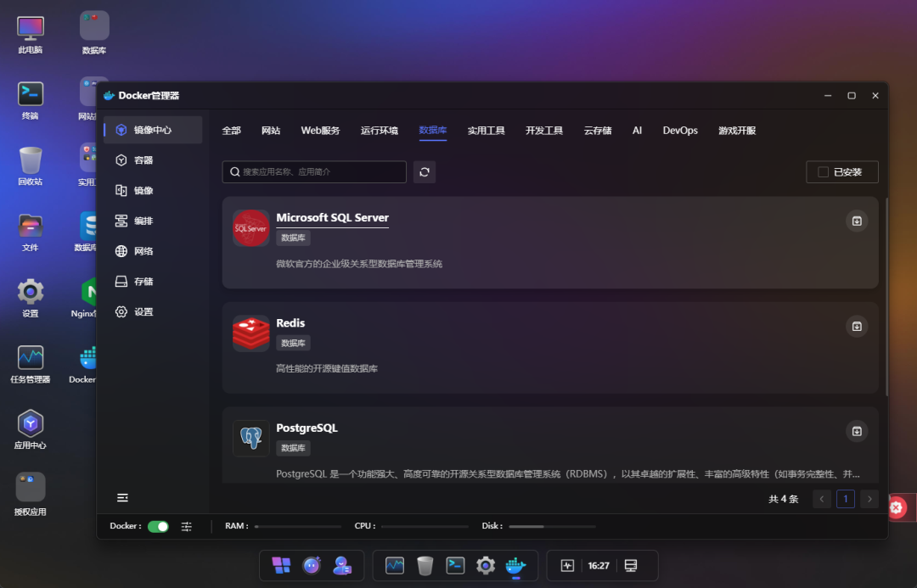This screenshot has width=917, height=588.
Task: Check the 已安装 installed filter checkbox
Action: (823, 172)
